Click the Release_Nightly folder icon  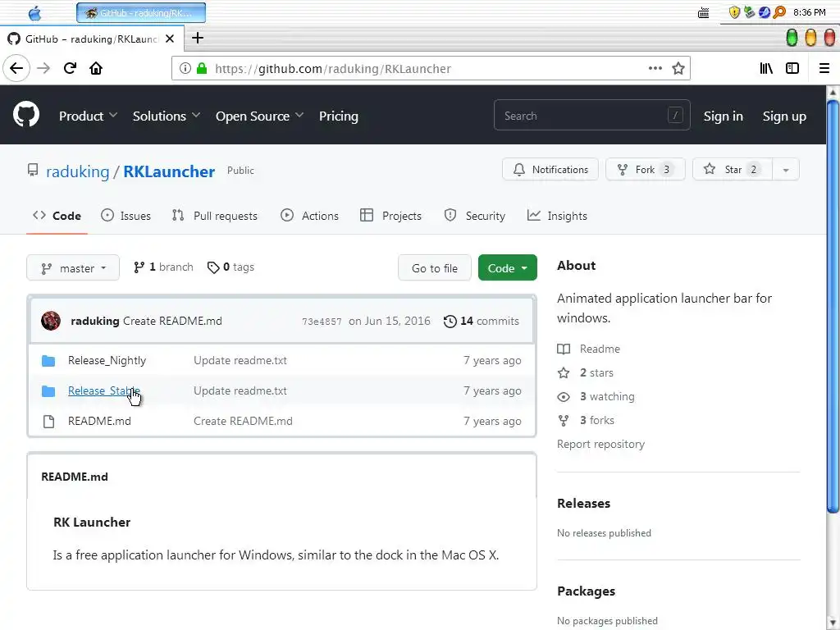click(48, 361)
